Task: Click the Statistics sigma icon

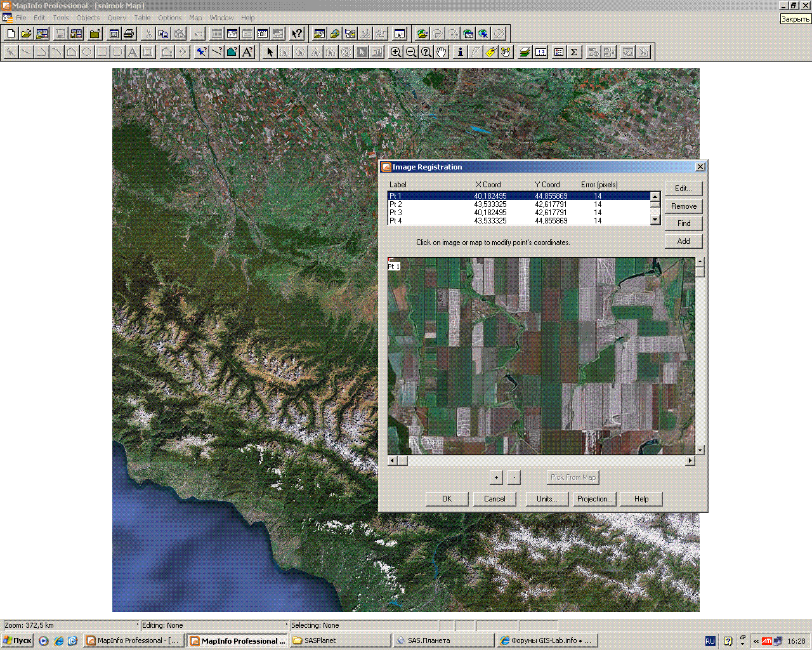Action: pyautogui.click(x=573, y=52)
